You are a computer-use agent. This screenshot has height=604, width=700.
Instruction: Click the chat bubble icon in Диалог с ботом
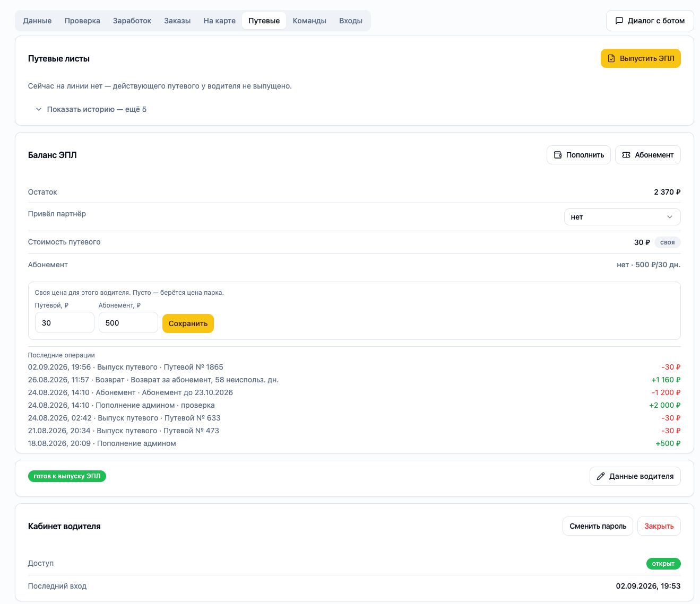point(619,21)
